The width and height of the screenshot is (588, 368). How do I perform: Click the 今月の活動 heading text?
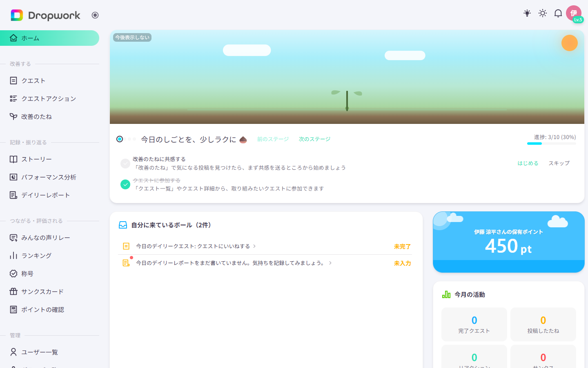pos(470,294)
